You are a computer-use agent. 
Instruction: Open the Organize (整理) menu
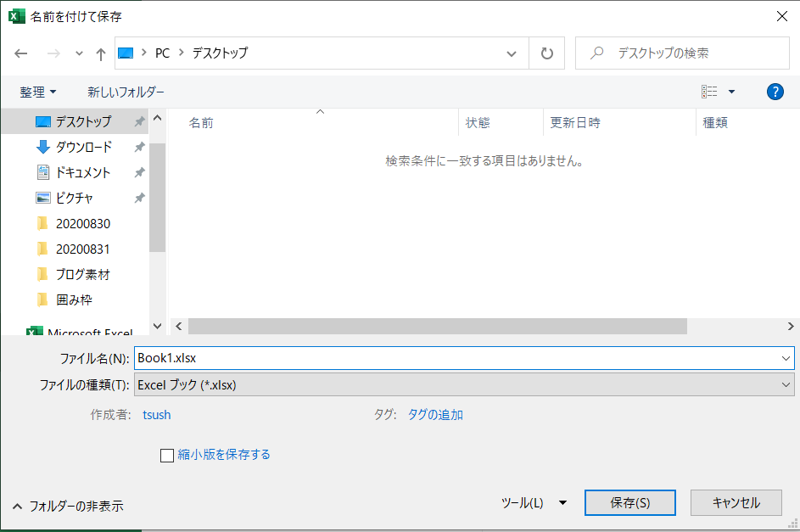38,92
